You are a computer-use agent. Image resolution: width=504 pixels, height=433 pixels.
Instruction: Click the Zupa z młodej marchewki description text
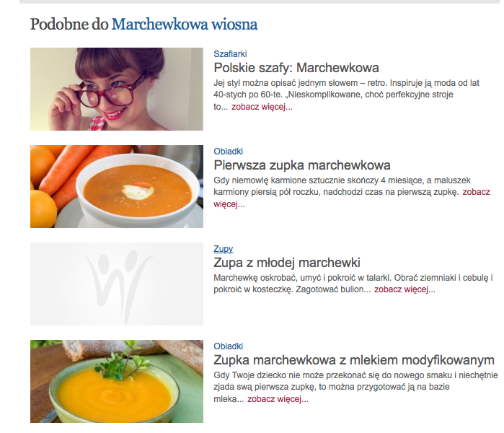pyautogui.click(x=353, y=284)
